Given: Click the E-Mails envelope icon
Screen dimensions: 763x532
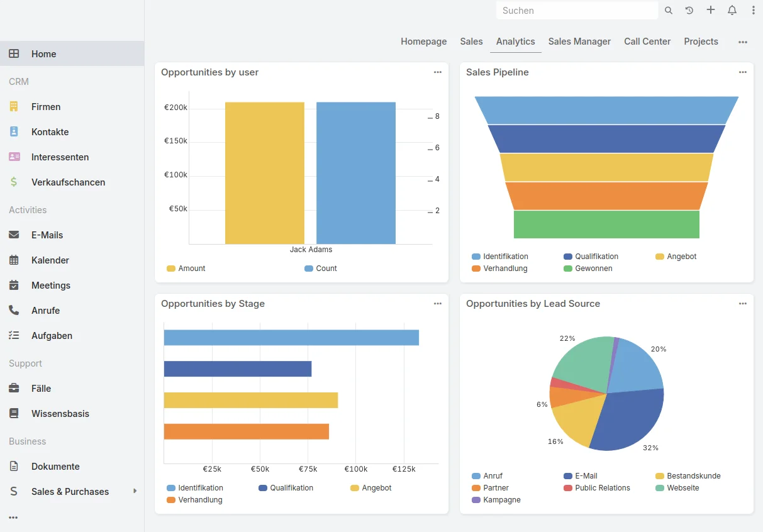Looking at the screenshot, I should [14, 235].
